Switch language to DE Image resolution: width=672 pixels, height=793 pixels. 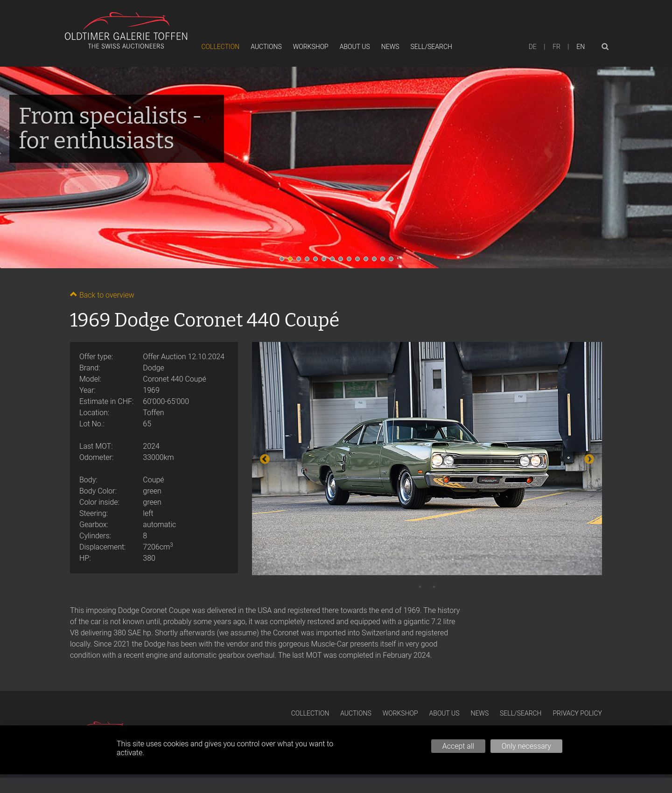(532, 47)
